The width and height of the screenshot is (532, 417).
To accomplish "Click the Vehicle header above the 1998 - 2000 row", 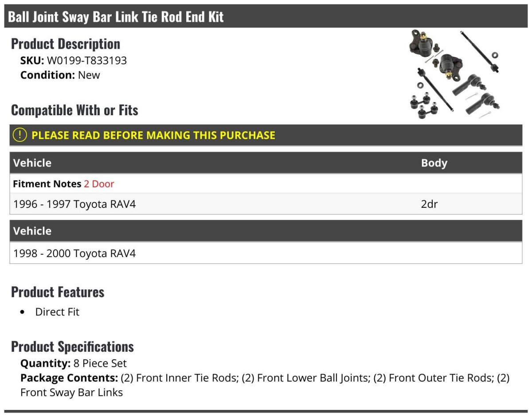I will click(32, 231).
